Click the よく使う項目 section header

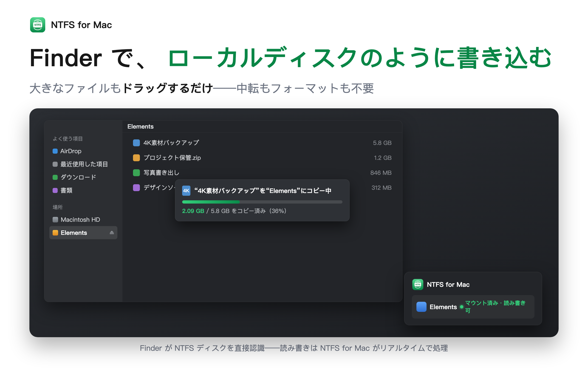68,139
